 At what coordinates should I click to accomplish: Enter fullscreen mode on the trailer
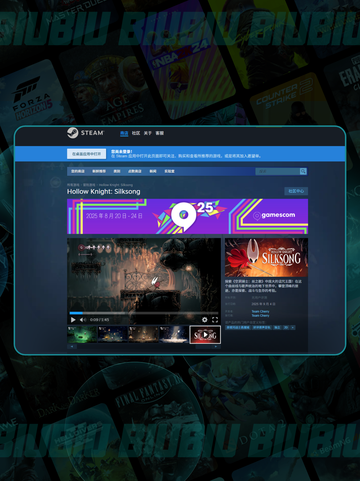point(215,320)
